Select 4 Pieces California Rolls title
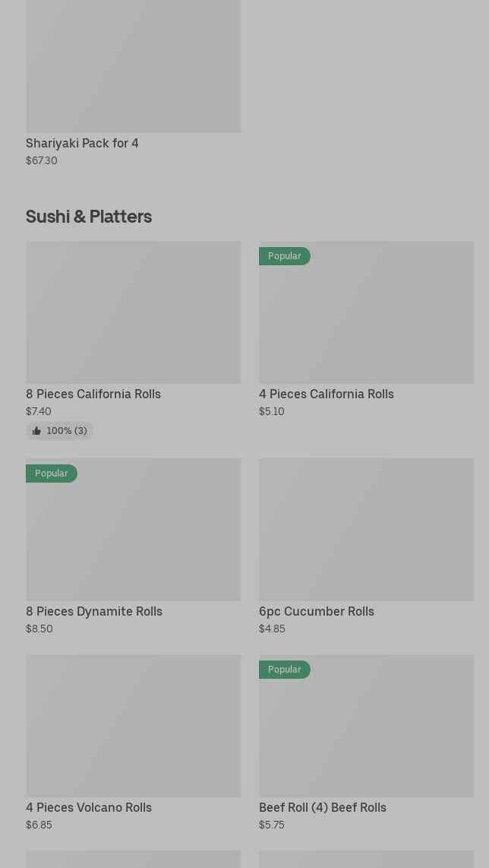The image size is (489, 868). pos(327,394)
